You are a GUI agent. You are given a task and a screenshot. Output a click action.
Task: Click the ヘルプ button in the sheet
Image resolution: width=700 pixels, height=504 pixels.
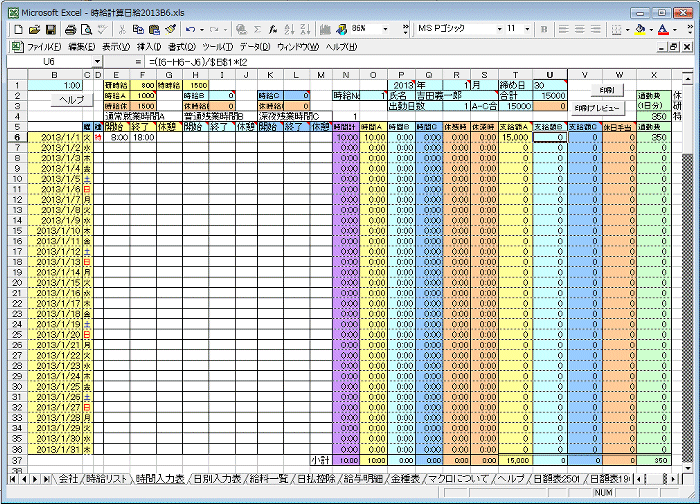coord(71,100)
